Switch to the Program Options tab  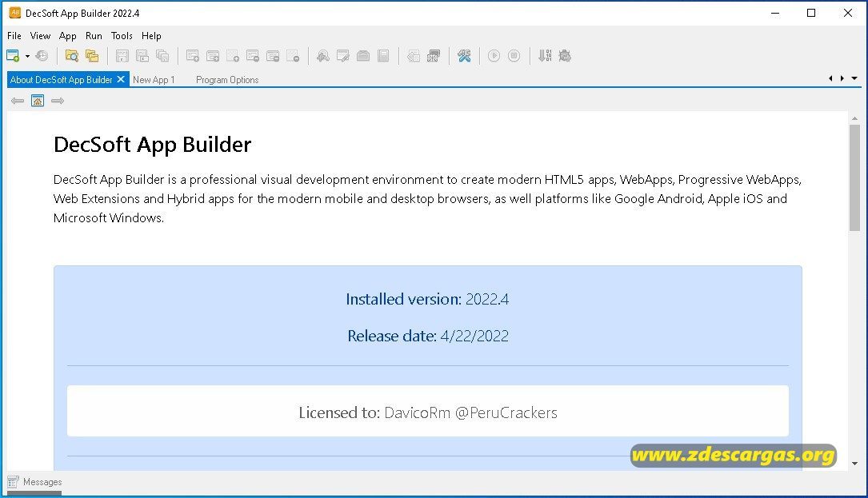click(x=227, y=80)
